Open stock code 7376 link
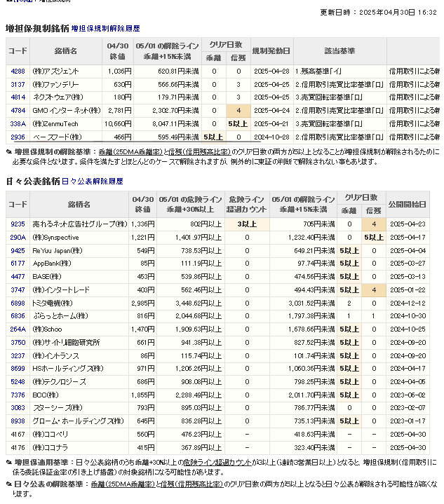Viewport: 444px width, 504px height. [x=18, y=395]
